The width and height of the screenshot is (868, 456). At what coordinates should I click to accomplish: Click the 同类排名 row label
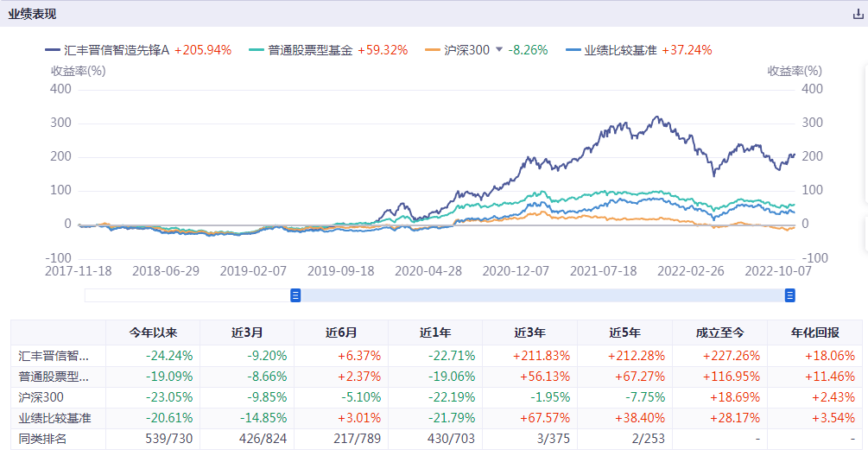coord(42,439)
